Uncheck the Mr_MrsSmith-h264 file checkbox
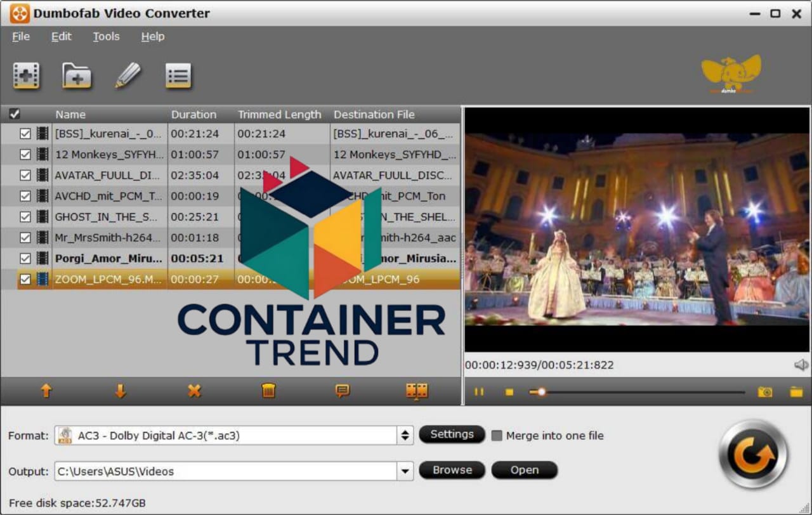This screenshot has height=515, width=812. [x=25, y=238]
